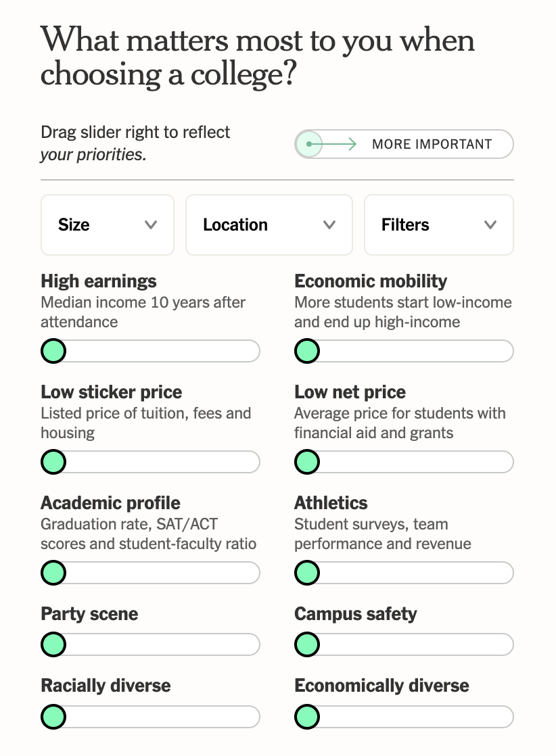Expand the Location dropdown

click(269, 225)
